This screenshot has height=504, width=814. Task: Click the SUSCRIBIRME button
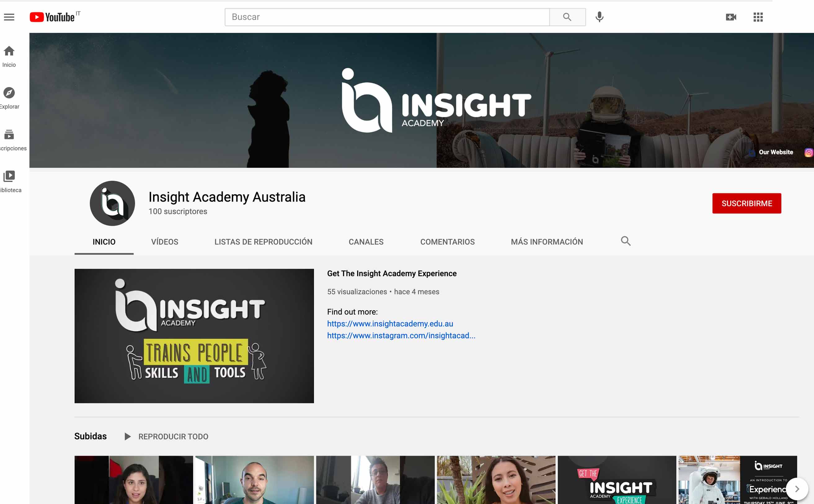[746, 203]
